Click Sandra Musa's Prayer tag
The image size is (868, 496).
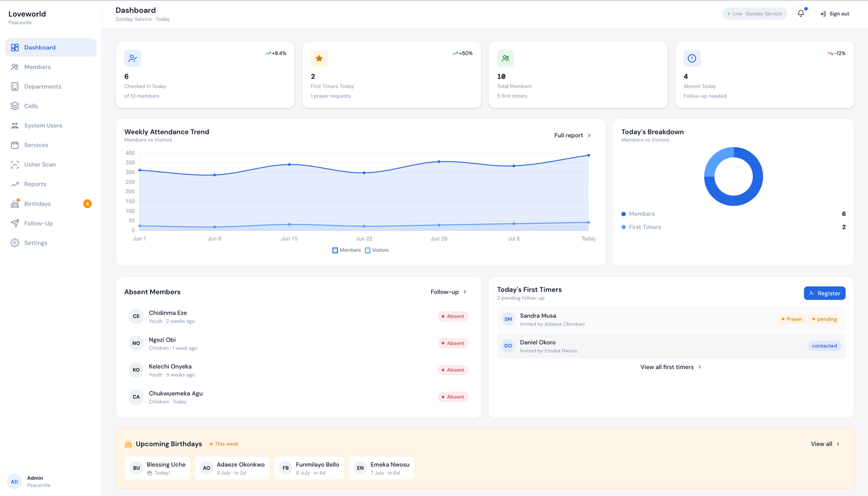click(792, 319)
